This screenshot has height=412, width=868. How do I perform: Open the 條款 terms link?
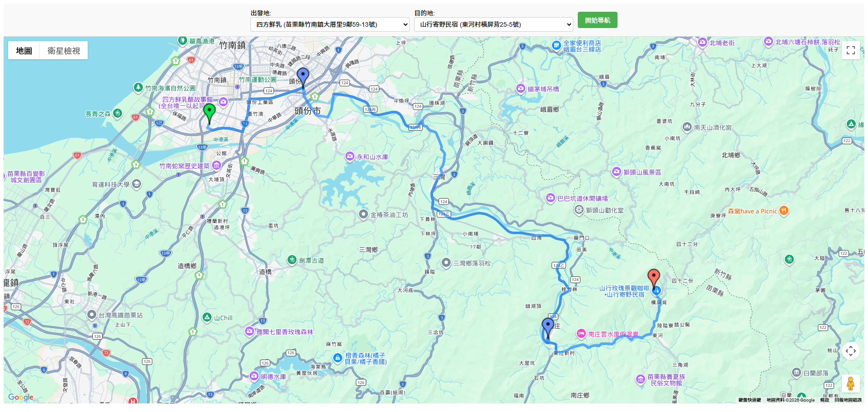click(x=825, y=400)
